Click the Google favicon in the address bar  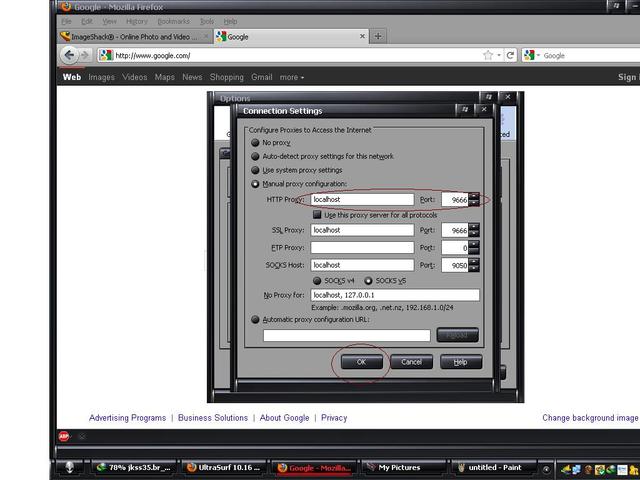(x=106, y=55)
